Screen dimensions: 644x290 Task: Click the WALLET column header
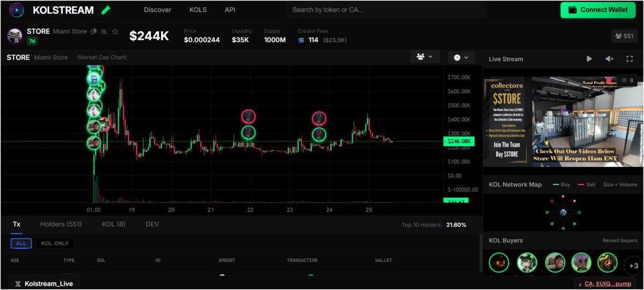point(384,261)
